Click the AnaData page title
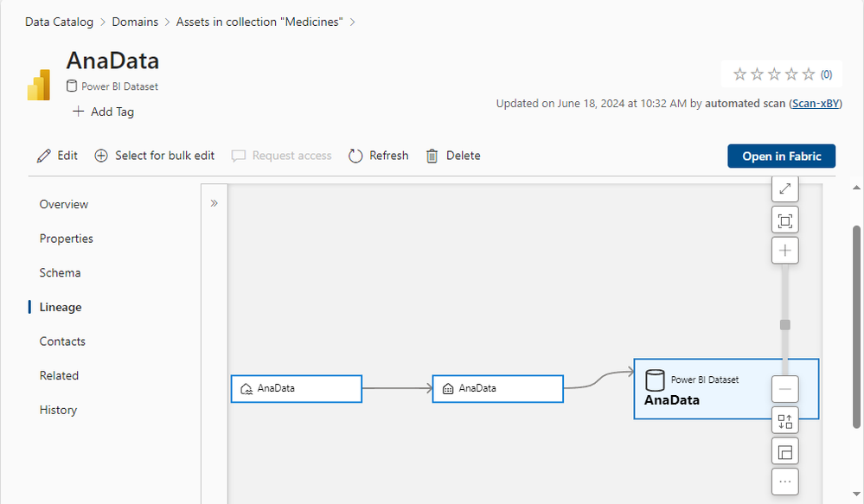Screen dimensions: 864x504 pos(112,61)
